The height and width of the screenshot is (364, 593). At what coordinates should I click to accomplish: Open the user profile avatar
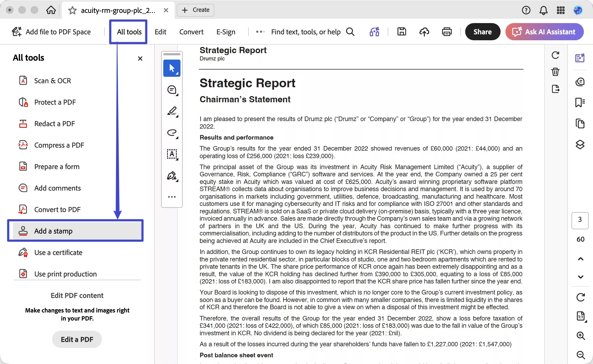click(578, 10)
